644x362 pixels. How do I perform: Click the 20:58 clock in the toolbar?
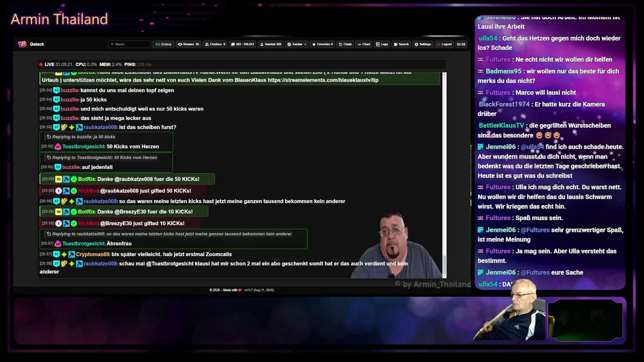[x=461, y=44]
